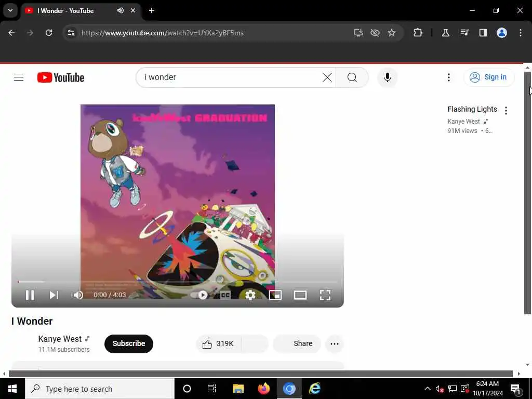
Task: Open Task View on taskbar
Action: point(212,389)
